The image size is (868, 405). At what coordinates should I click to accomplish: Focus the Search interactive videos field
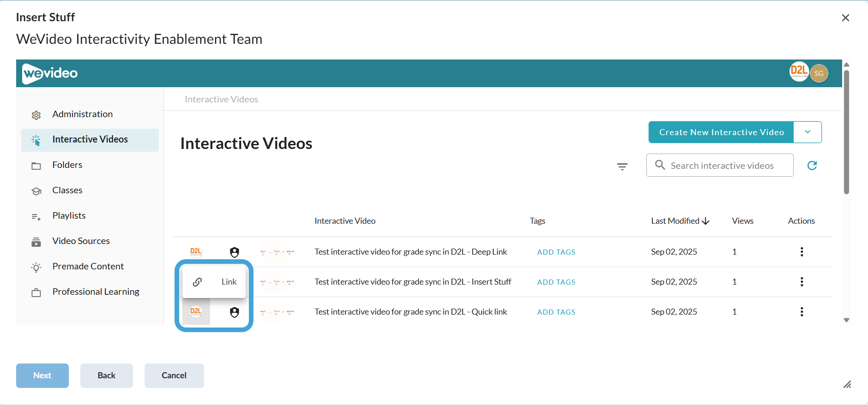720,165
